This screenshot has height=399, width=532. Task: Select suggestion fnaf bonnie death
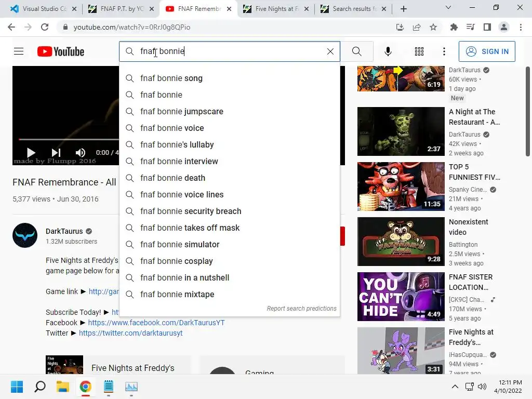(x=229, y=178)
